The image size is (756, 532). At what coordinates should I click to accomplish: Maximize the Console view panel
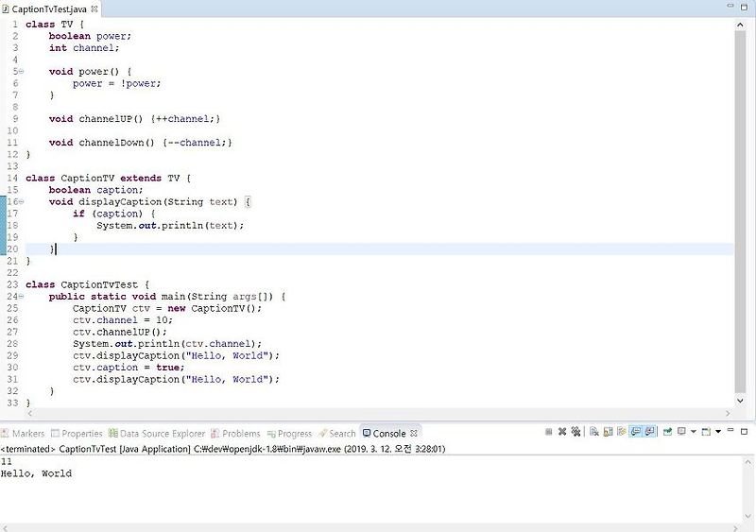pyautogui.click(x=744, y=431)
